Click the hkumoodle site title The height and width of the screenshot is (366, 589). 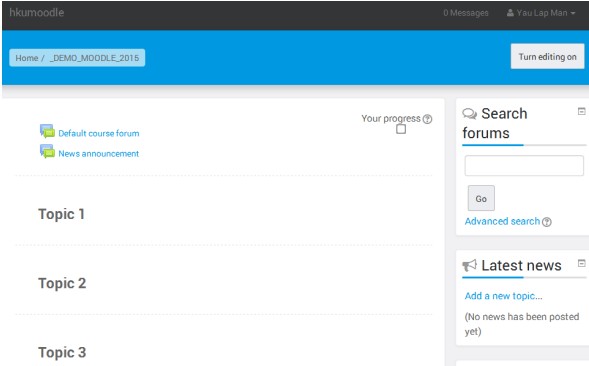[x=37, y=12]
